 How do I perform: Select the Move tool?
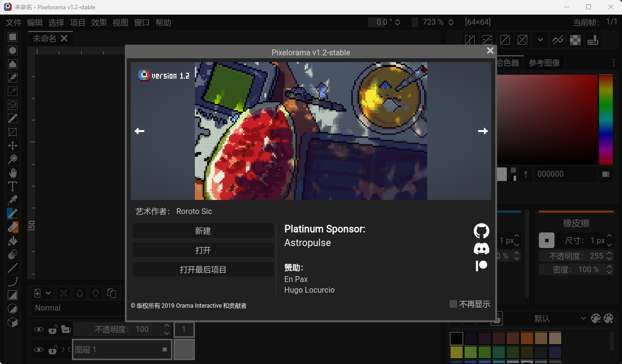coord(13,146)
